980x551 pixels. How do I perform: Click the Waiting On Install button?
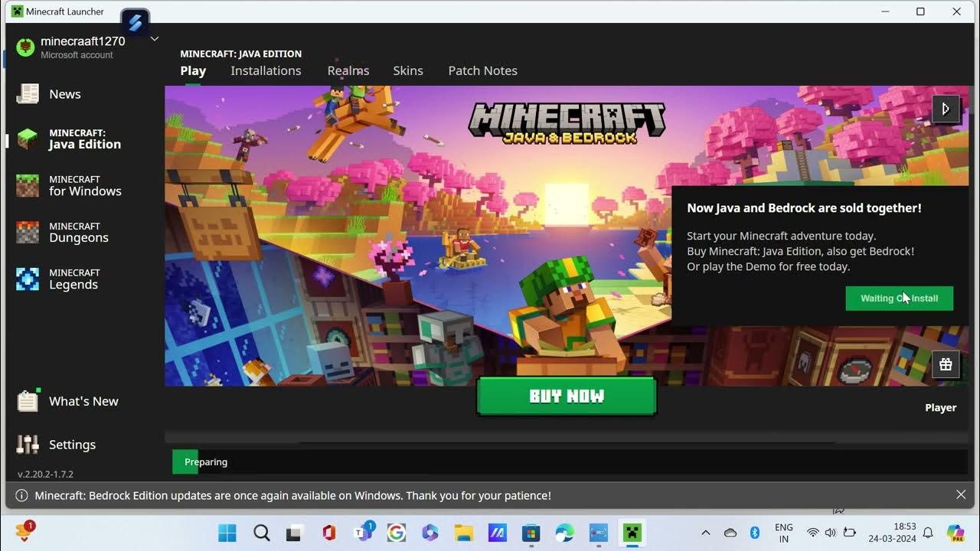click(899, 298)
